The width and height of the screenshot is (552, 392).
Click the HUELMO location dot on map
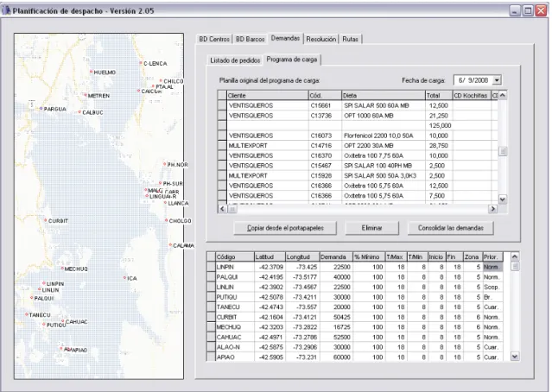(92, 72)
